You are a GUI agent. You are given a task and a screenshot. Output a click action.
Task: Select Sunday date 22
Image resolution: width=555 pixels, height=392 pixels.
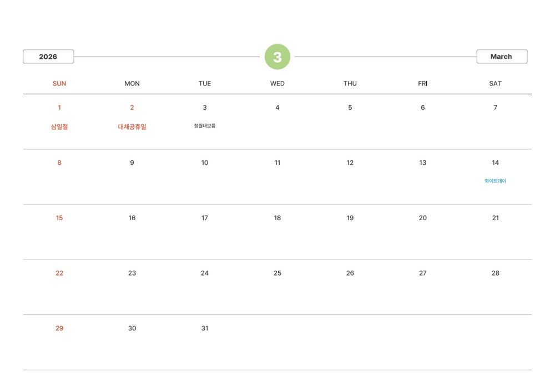click(59, 273)
